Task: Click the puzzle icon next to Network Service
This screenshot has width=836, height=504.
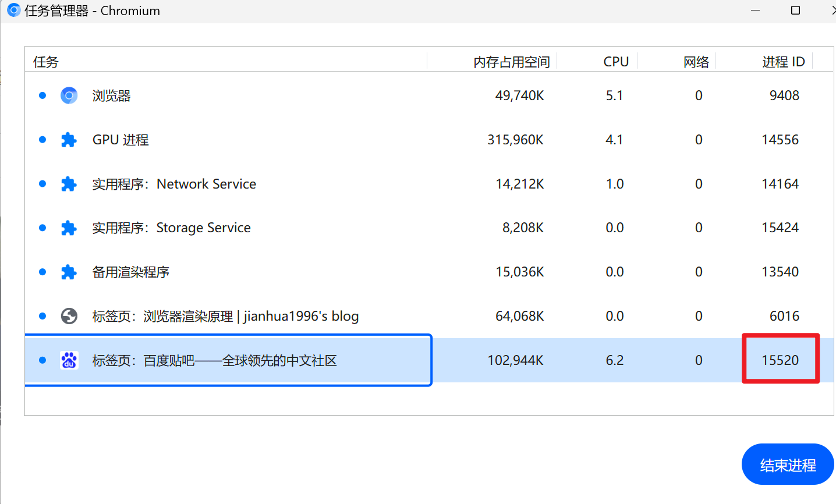Action: point(69,184)
